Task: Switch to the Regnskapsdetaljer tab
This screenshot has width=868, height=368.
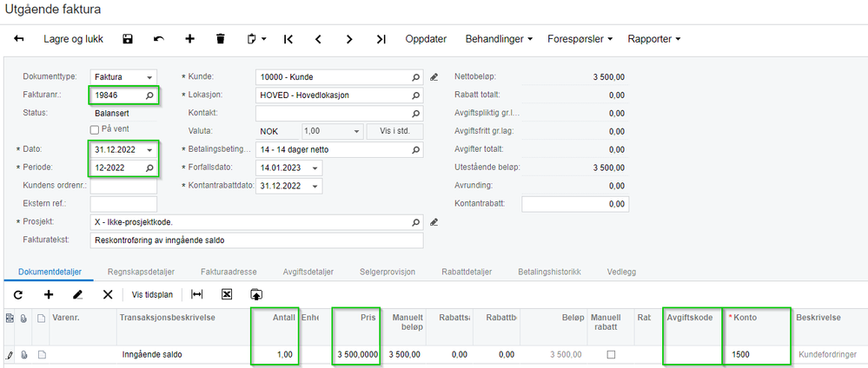Action: point(141,272)
